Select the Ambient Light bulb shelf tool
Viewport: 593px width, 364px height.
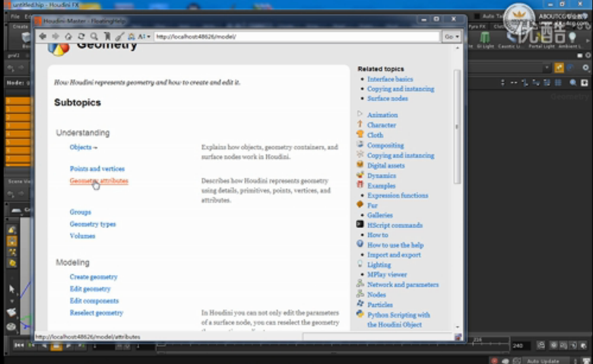(571, 40)
